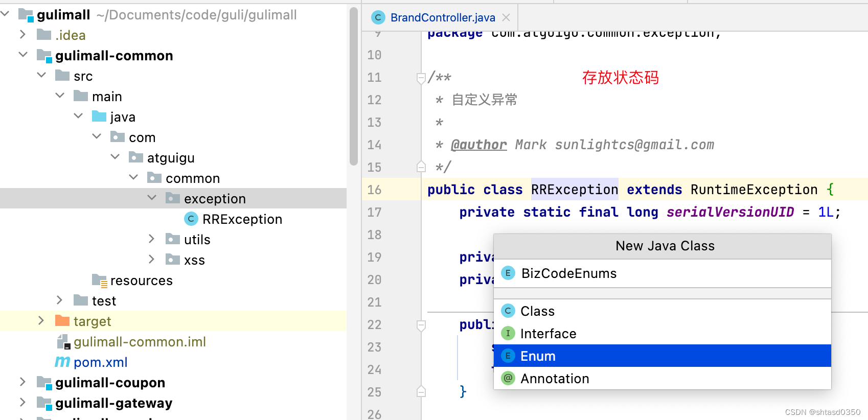Choose Class in New Java Class popup

(663, 311)
